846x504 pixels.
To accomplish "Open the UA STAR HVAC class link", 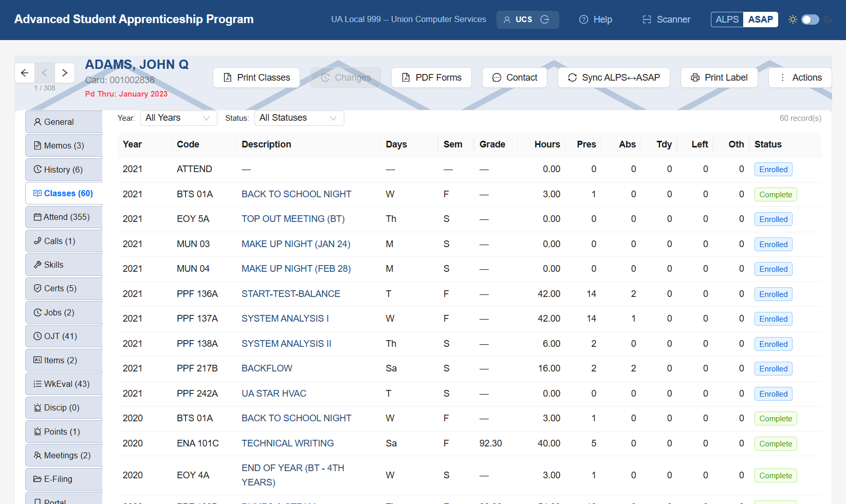I will point(274,394).
